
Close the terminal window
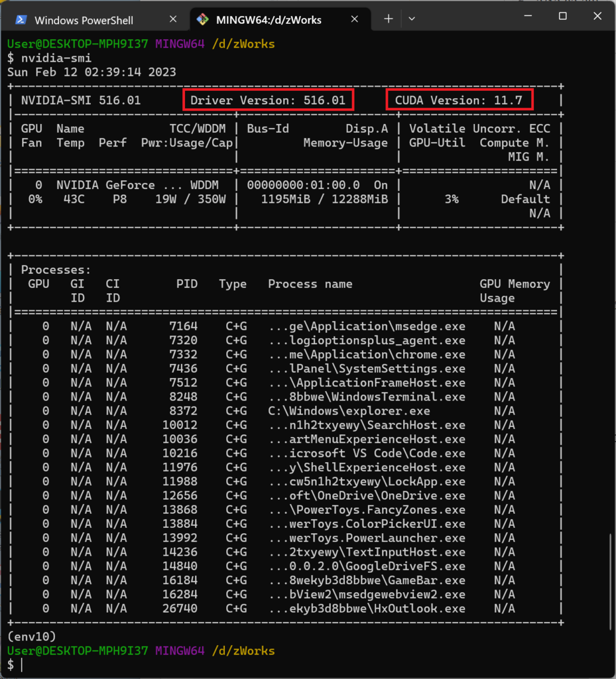[598, 16]
